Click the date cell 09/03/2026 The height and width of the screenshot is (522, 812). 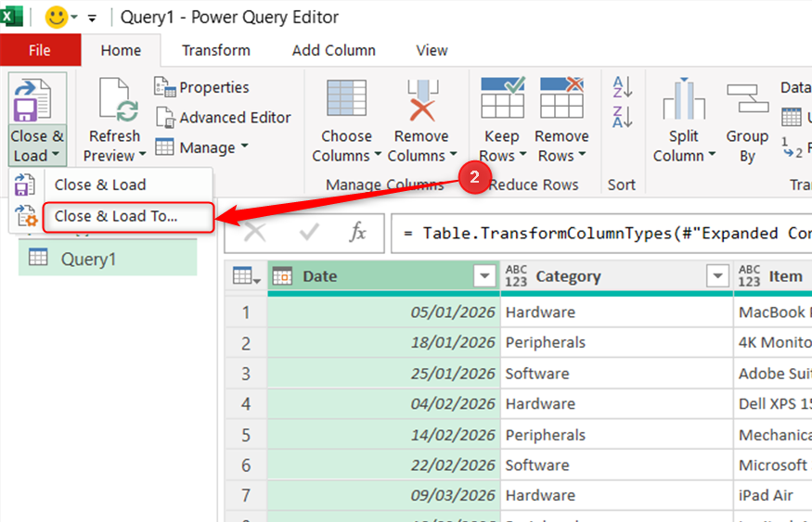384,495
